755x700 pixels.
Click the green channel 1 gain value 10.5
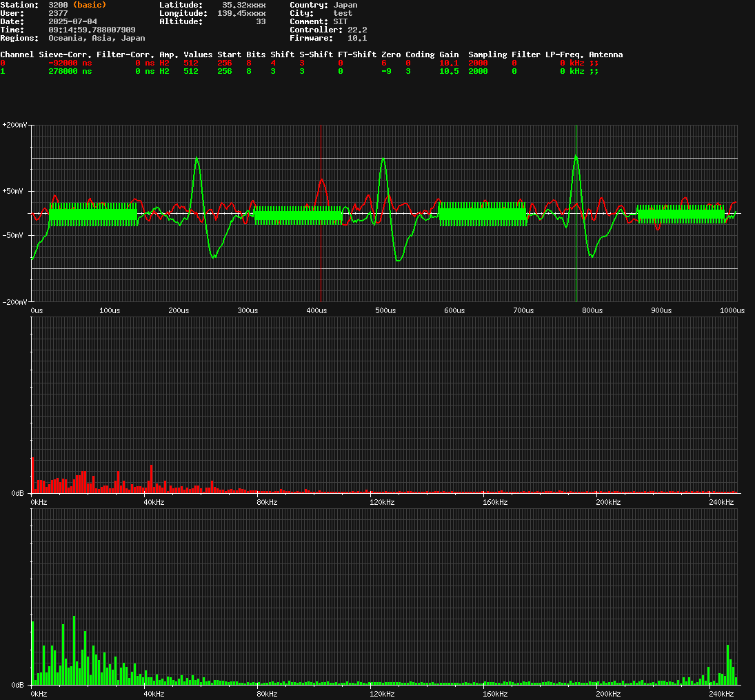tap(449, 71)
